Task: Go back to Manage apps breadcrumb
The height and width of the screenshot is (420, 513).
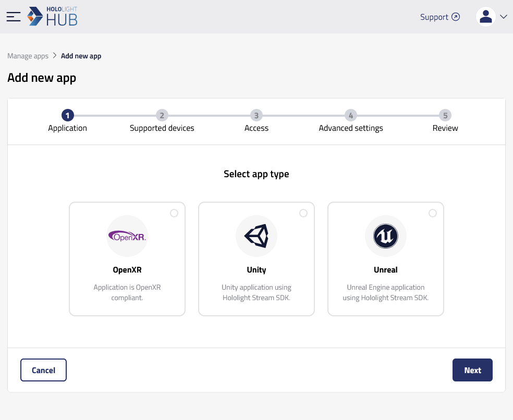Action: [28, 56]
